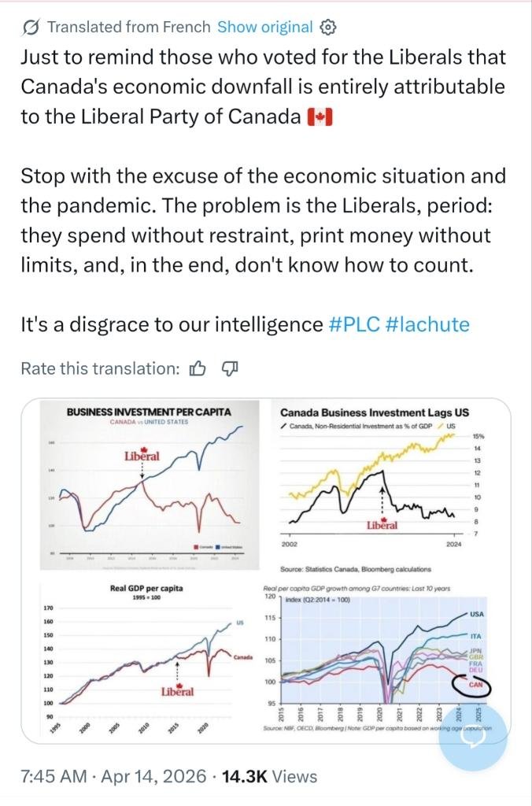Viewport: 532px width, 806px height.
Task: Click the "Rate this translation:" label
Action: coord(100,368)
